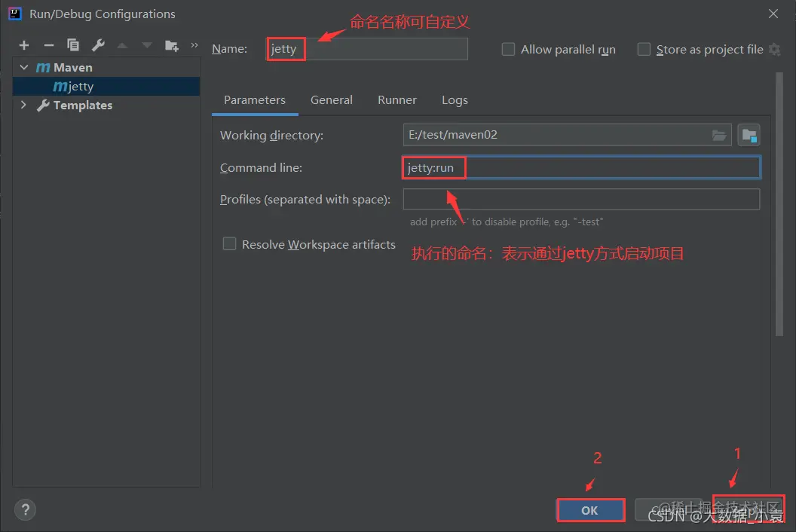Select the Maven group node
This screenshot has width=796, height=532.
[65, 68]
